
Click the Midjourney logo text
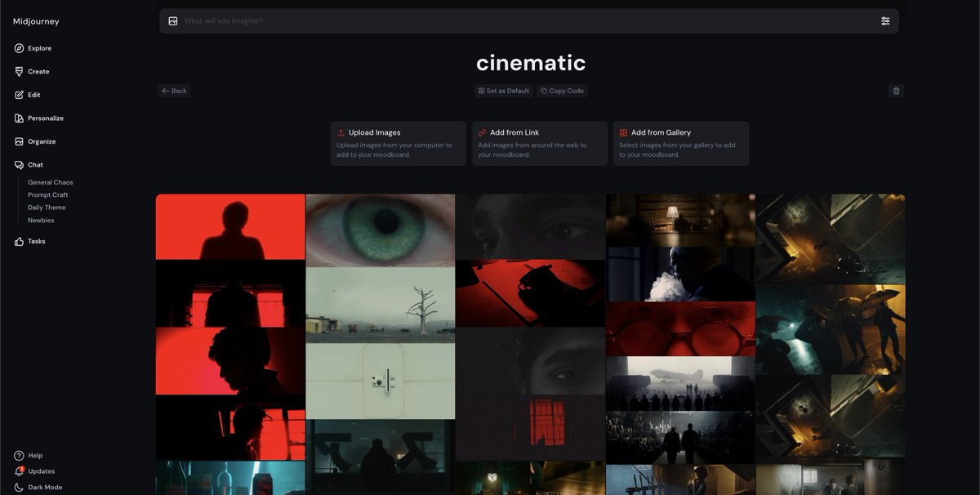[x=36, y=21]
